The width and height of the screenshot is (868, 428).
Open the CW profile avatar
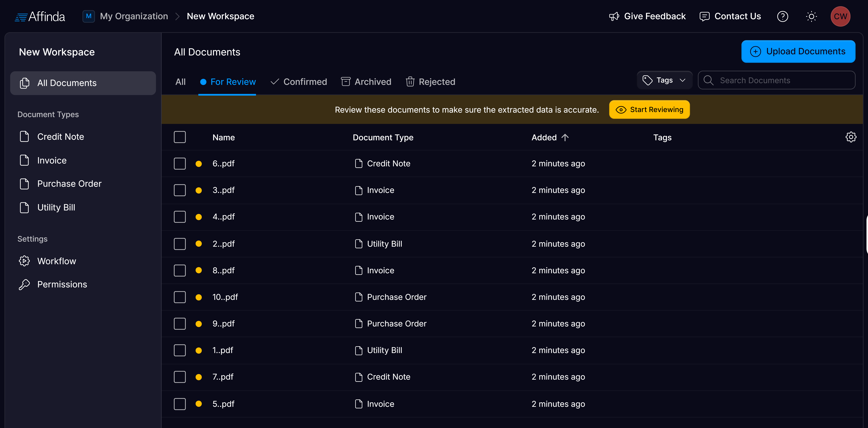(840, 16)
